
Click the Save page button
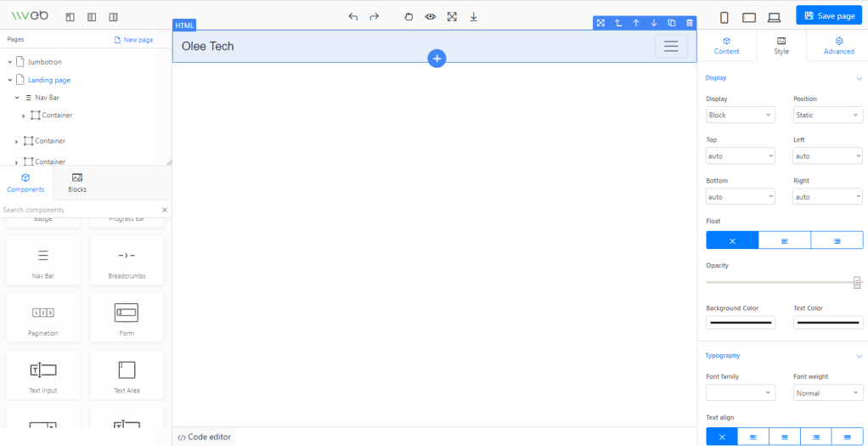tap(827, 16)
